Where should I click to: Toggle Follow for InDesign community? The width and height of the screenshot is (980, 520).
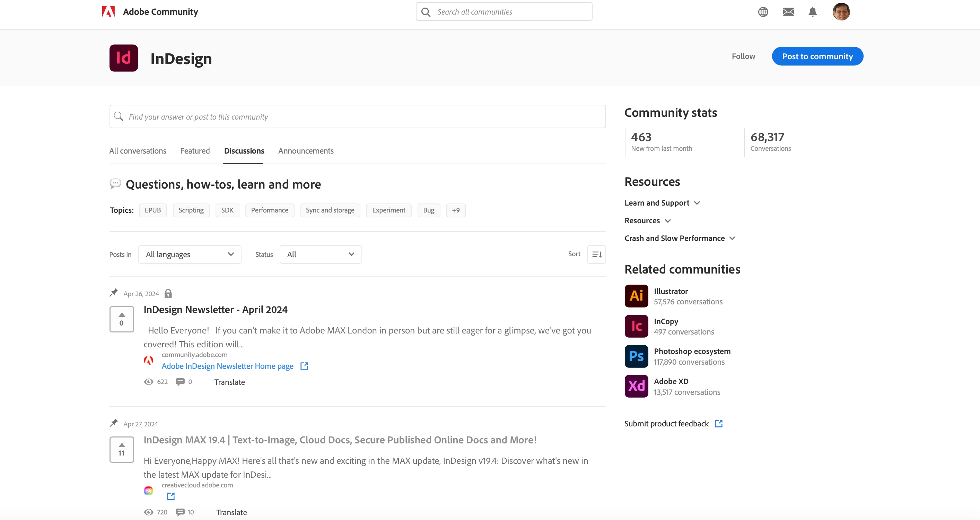tap(743, 57)
